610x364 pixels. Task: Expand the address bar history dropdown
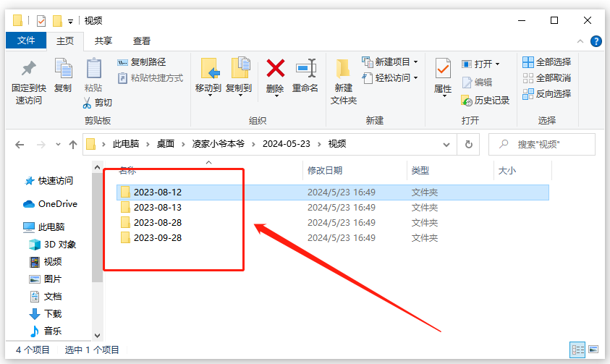[x=446, y=145]
